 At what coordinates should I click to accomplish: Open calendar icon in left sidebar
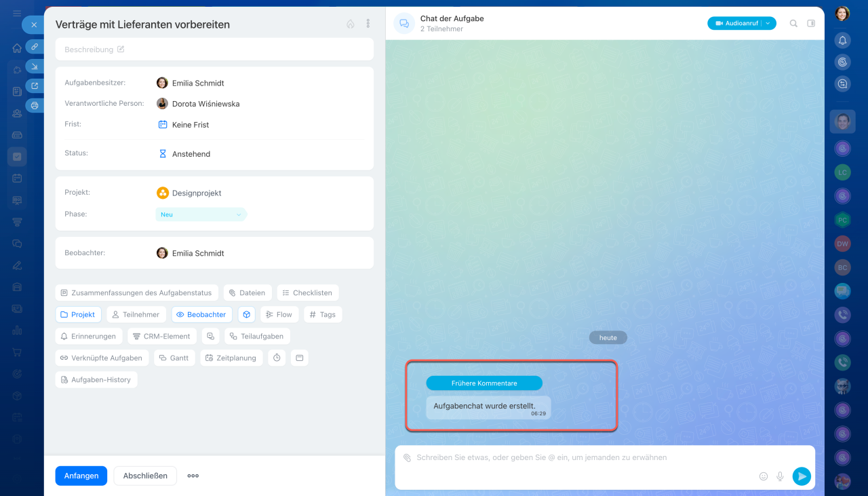coord(17,178)
